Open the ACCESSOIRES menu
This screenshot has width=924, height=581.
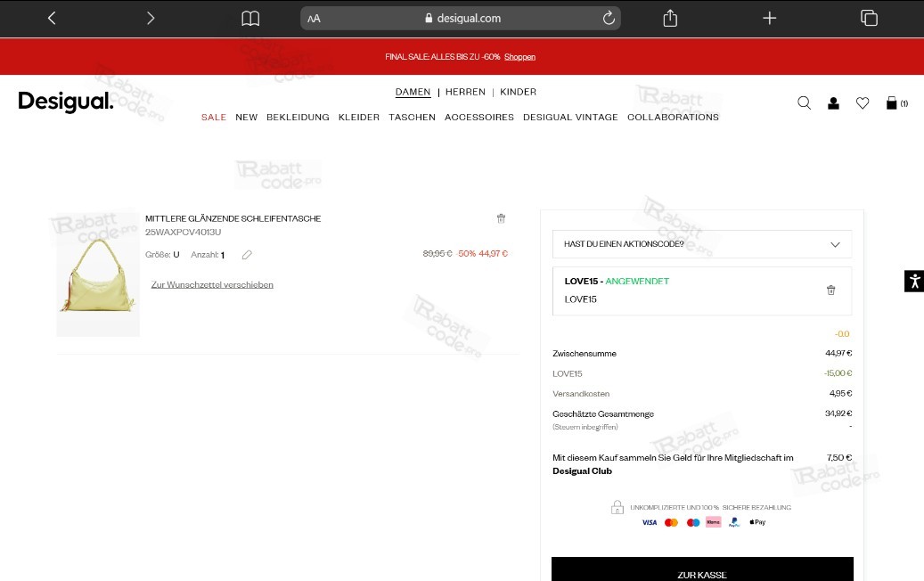[x=479, y=118]
